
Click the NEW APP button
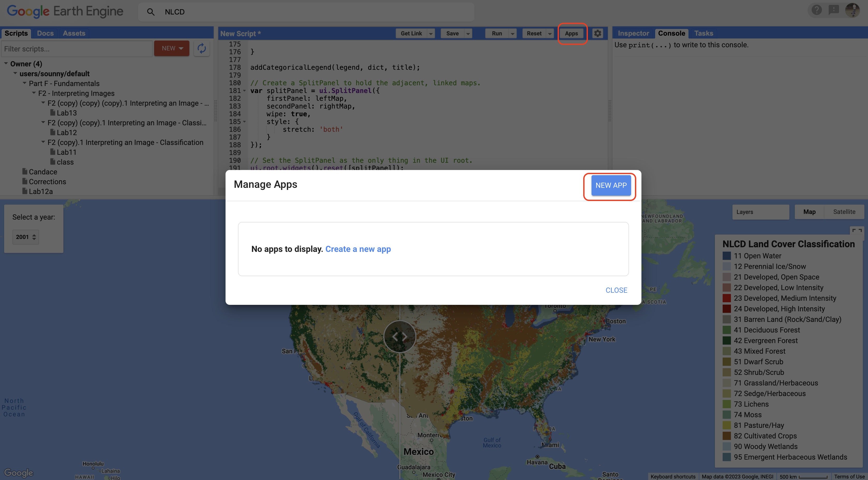(611, 185)
